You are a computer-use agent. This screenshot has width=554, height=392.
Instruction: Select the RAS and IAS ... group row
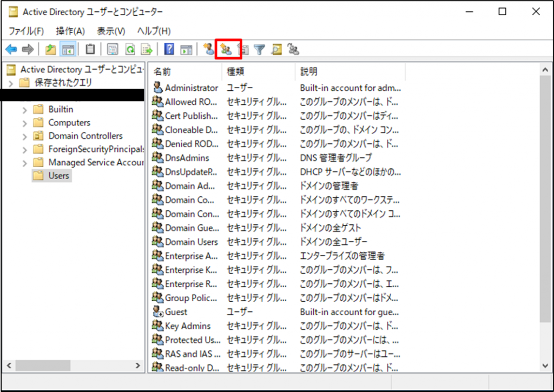point(276,354)
